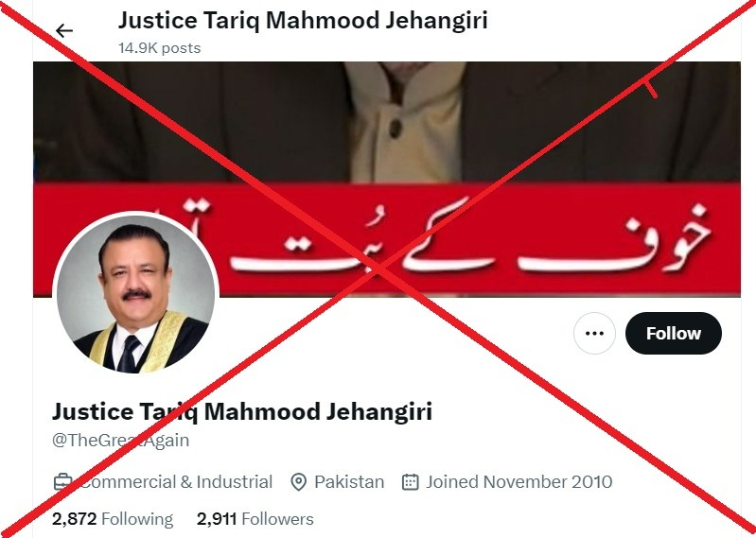
Task: Click the location pin icon
Action: tap(298, 482)
